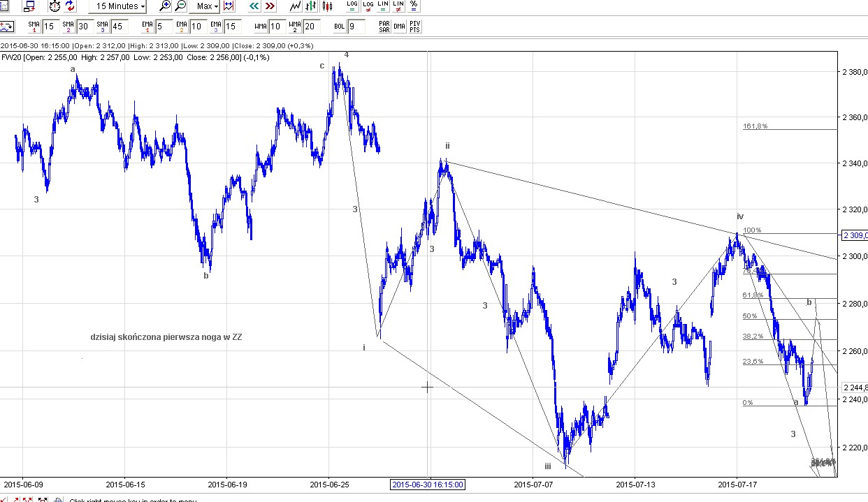This screenshot has height=502, width=868.
Task: Toggle EMA 2 moving average
Action: 180,27
